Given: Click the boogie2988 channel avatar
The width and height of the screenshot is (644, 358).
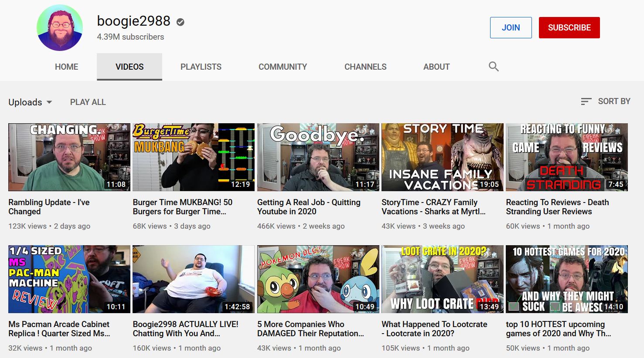Looking at the screenshot, I should click(x=60, y=28).
